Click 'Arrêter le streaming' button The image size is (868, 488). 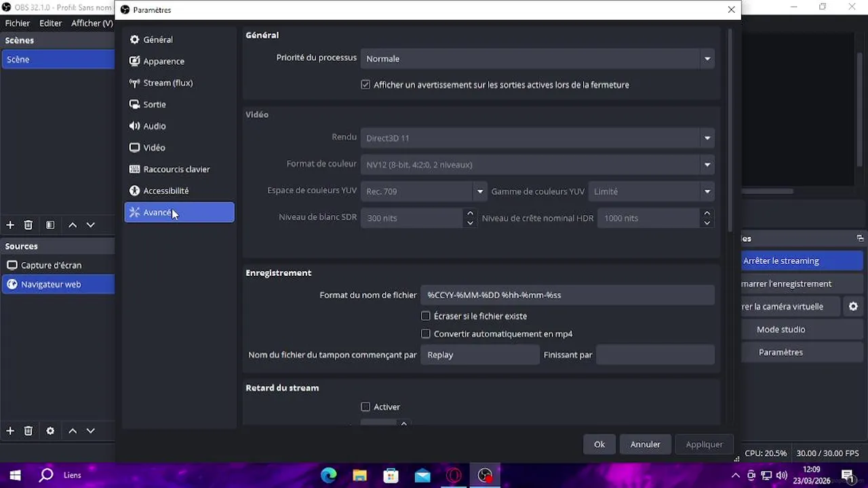(x=802, y=261)
